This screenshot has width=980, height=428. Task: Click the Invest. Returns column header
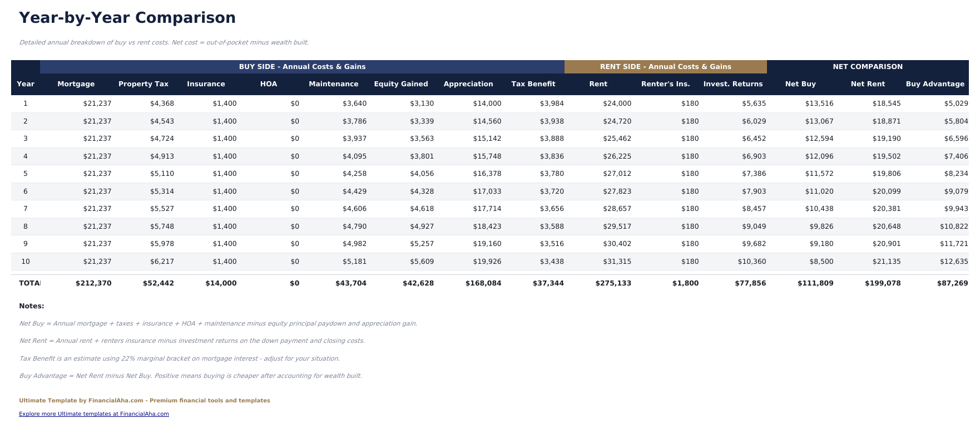coord(732,84)
